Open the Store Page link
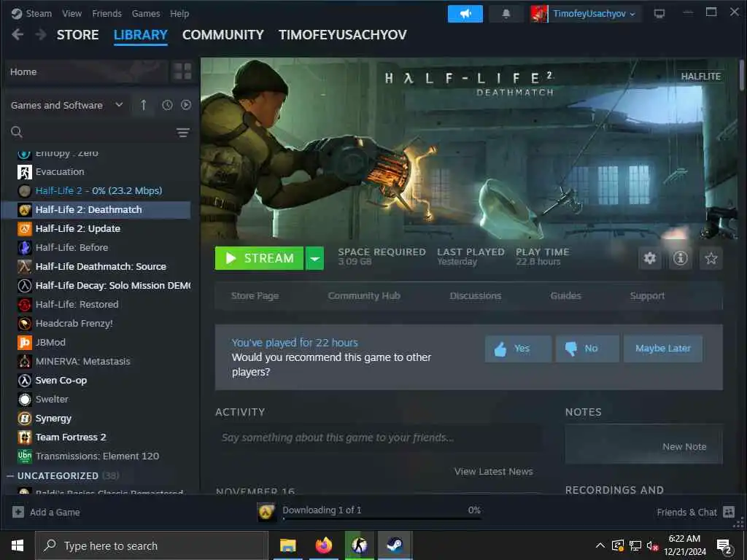Screen dimensions: 747x560 pos(255,296)
